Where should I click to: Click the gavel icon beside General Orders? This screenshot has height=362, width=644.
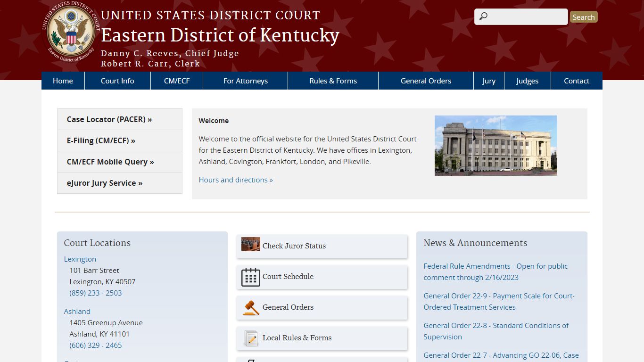(x=250, y=307)
